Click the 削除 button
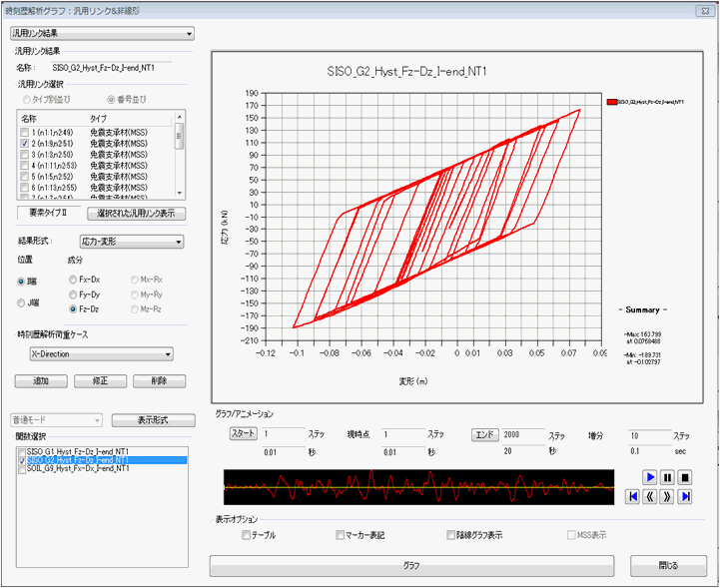 (160, 381)
